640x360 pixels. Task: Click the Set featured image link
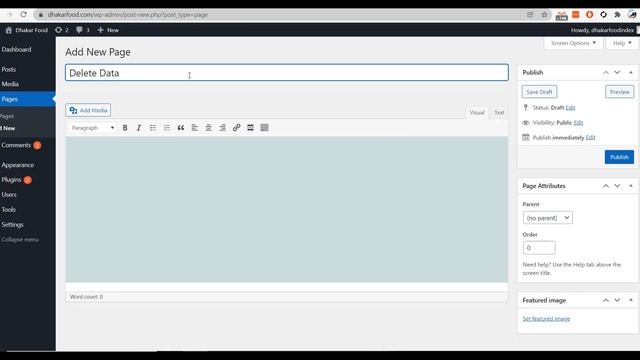tap(546, 319)
